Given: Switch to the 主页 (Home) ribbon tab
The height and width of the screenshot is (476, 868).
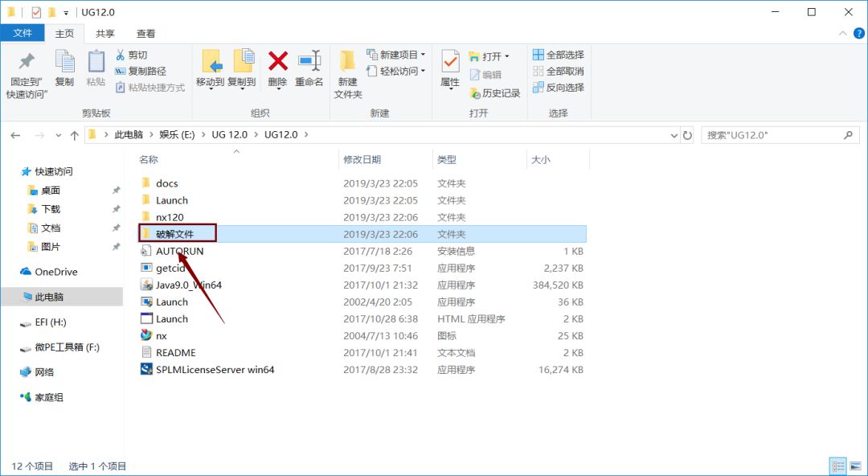Looking at the screenshot, I should coord(64,33).
